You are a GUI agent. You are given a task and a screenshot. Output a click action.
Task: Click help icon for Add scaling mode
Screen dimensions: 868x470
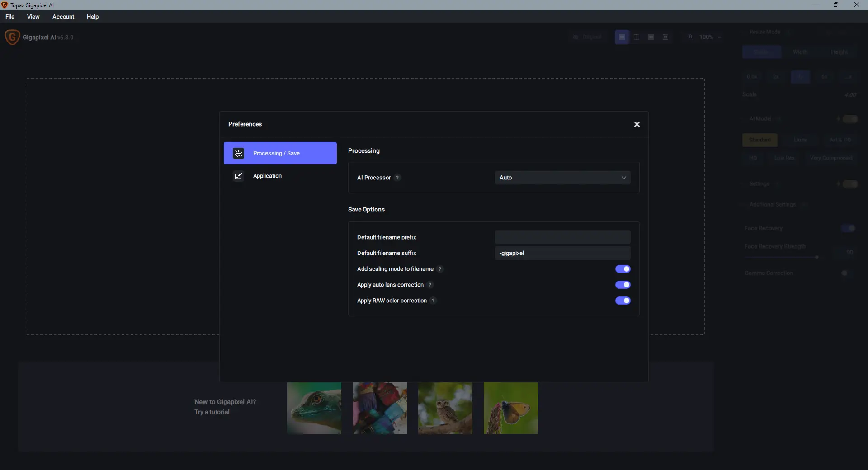click(x=440, y=269)
